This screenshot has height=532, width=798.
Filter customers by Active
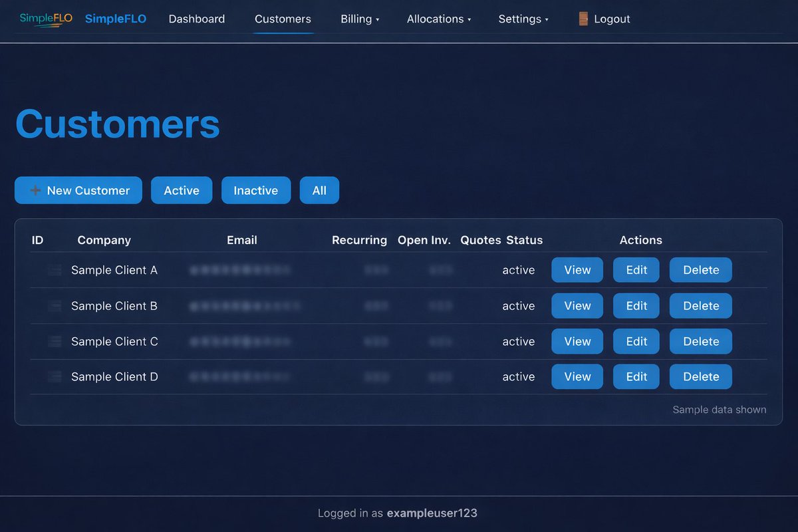[182, 190]
